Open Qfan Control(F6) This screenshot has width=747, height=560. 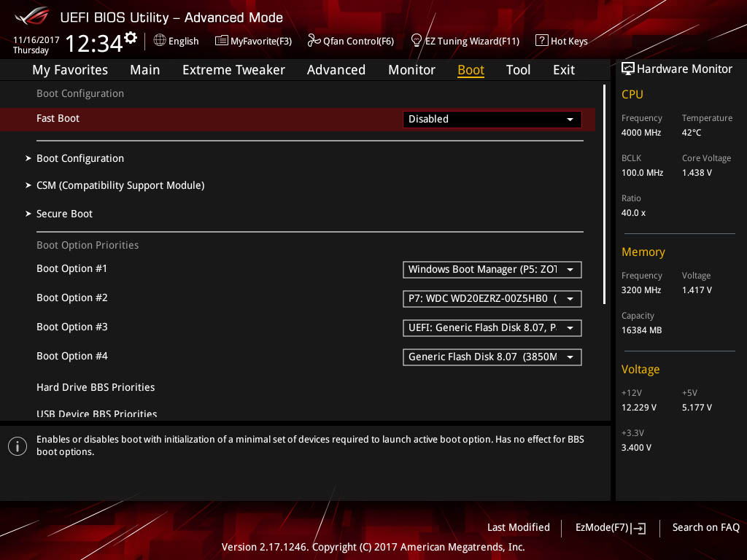(351, 41)
